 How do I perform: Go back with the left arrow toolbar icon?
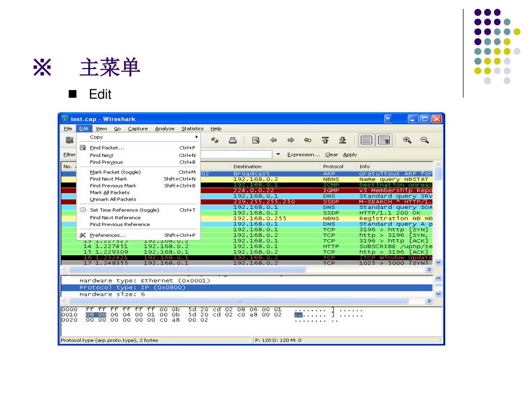point(273,140)
